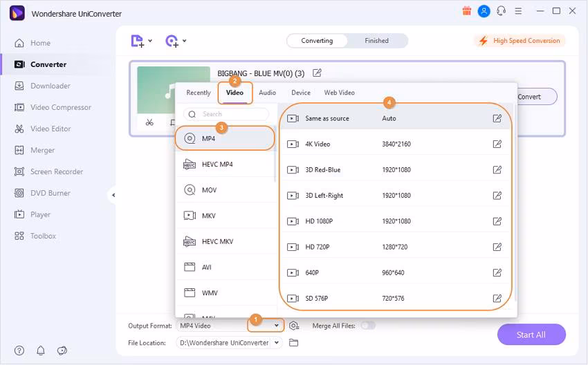Switch to the Device tab
This screenshot has height=365, width=588.
pos(301,93)
